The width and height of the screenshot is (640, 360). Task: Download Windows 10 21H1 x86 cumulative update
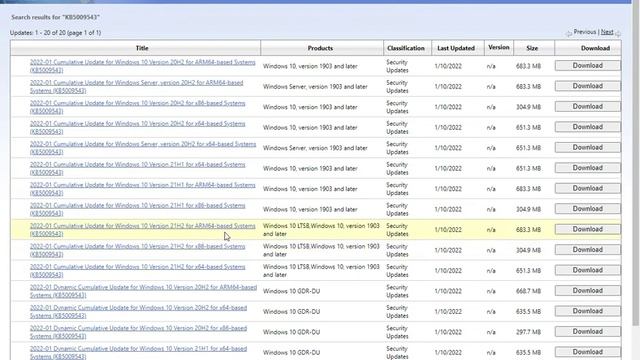(587, 209)
